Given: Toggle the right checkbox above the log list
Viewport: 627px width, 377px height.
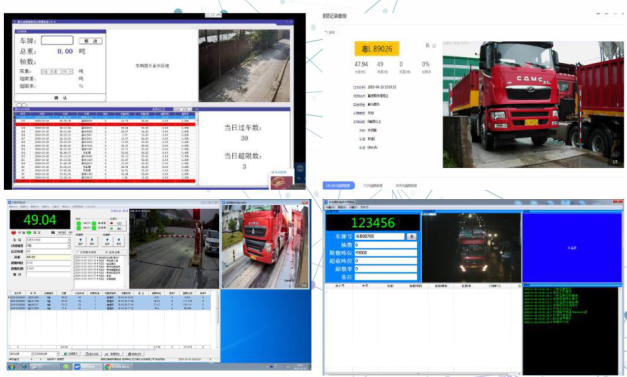Looking at the screenshot, I should click(107, 252).
